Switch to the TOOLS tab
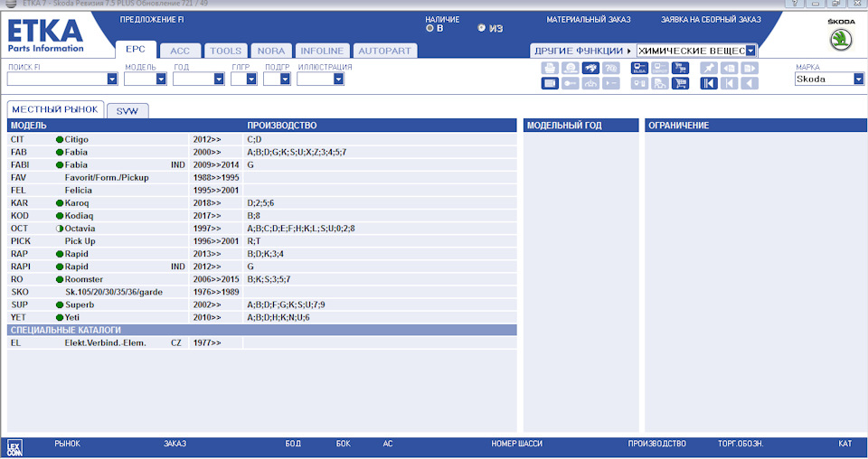Viewport: 868px width, 459px height. coord(226,51)
